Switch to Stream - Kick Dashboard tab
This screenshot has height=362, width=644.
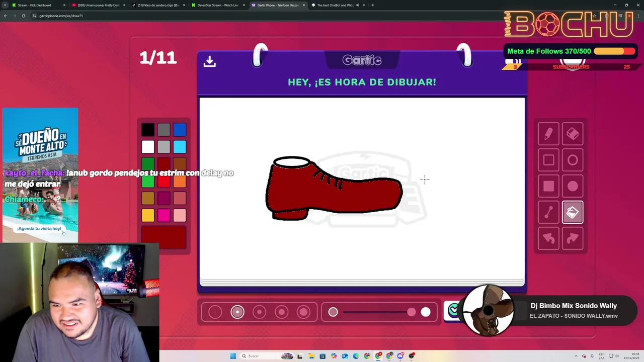click(38, 5)
